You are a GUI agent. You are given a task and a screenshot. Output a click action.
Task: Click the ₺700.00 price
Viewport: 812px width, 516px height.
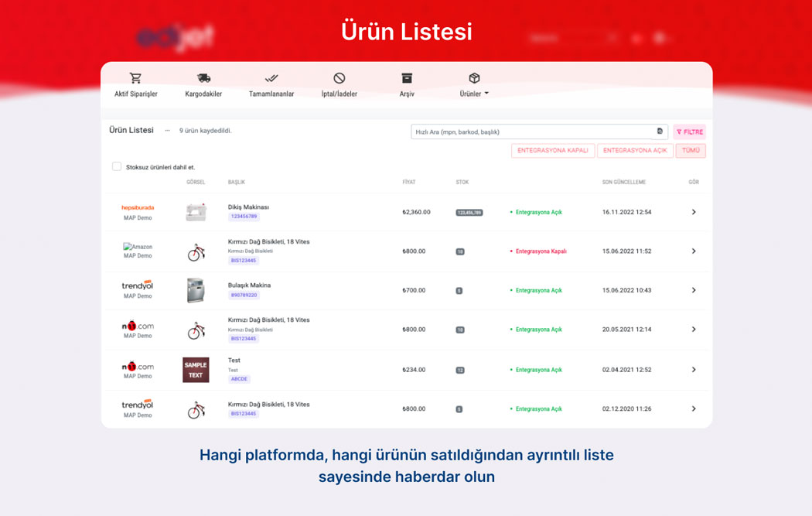(x=414, y=290)
